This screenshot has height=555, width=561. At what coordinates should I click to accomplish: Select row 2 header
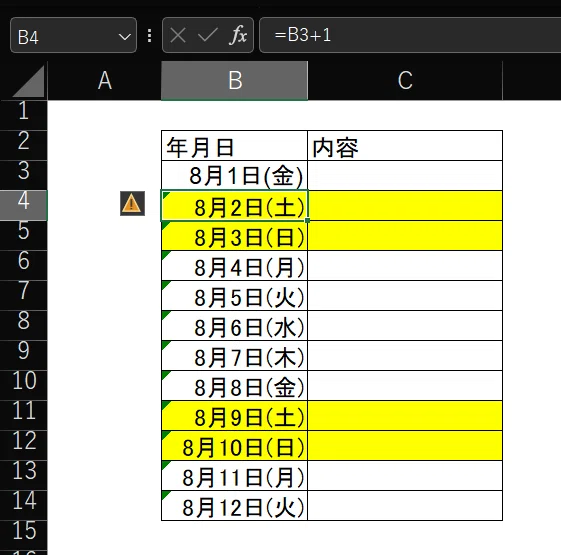[x=24, y=146]
